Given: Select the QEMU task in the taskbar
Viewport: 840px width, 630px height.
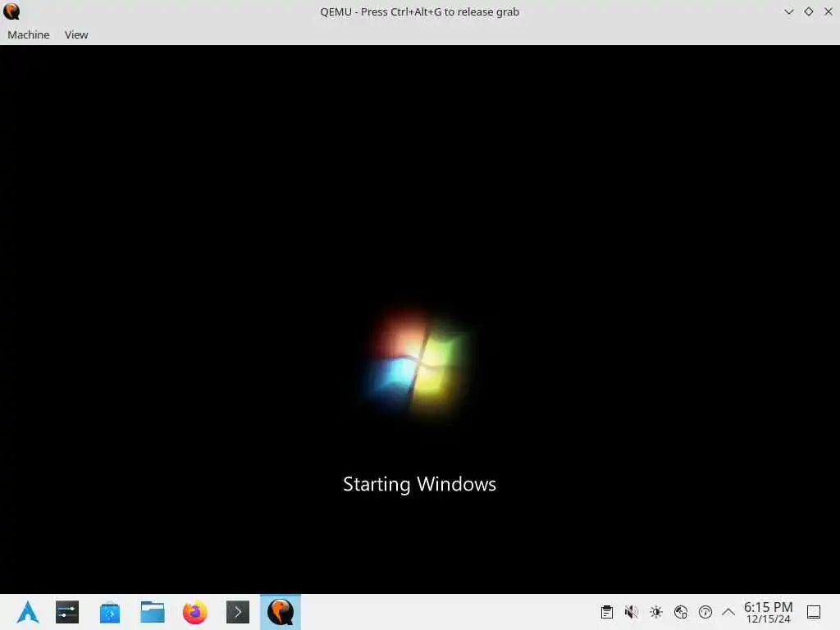Looking at the screenshot, I should (x=281, y=612).
